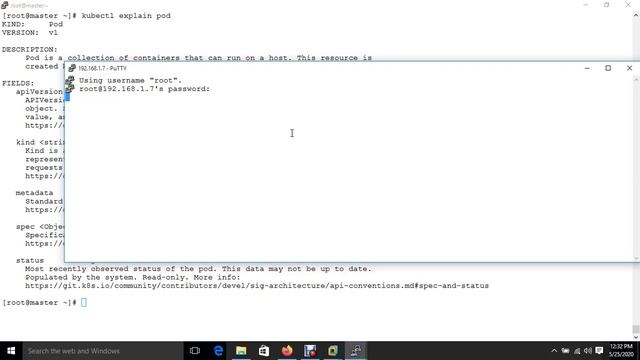Click the 'status' field name in terminal
The image size is (640, 360).
click(x=30, y=260)
